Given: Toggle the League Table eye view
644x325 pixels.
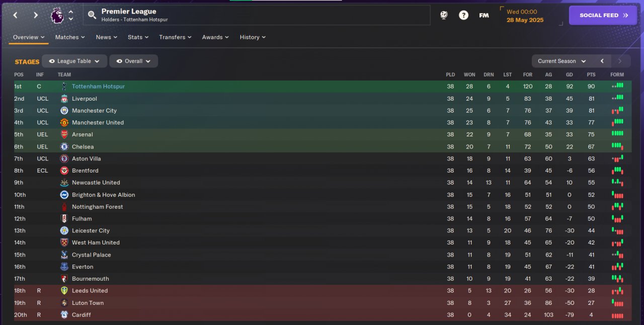Looking at the screenshot, I should [x=74, y=61].
